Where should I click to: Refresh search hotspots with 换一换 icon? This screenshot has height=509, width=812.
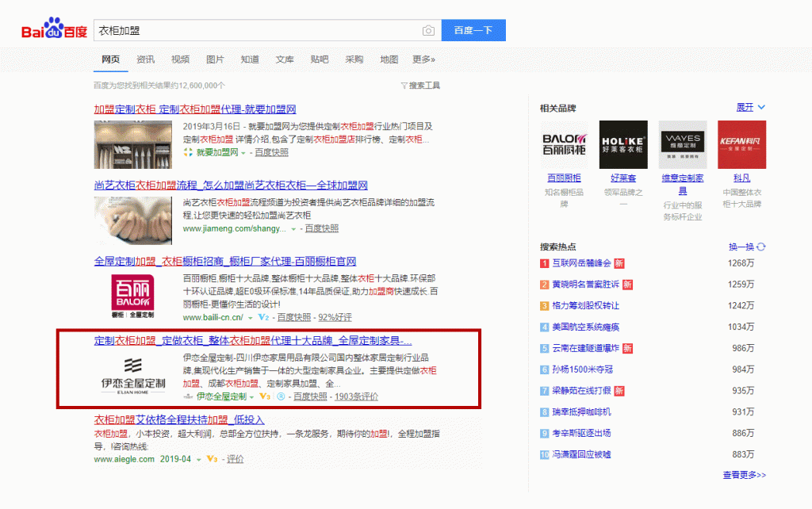coord(760,247)
